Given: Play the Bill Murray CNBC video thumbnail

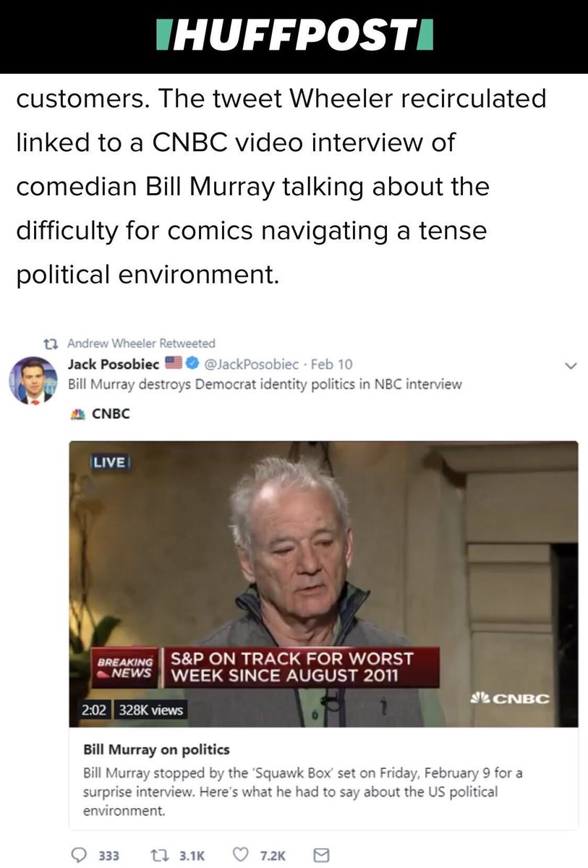Looking at the screenshot, I should (x=323, y=584).
